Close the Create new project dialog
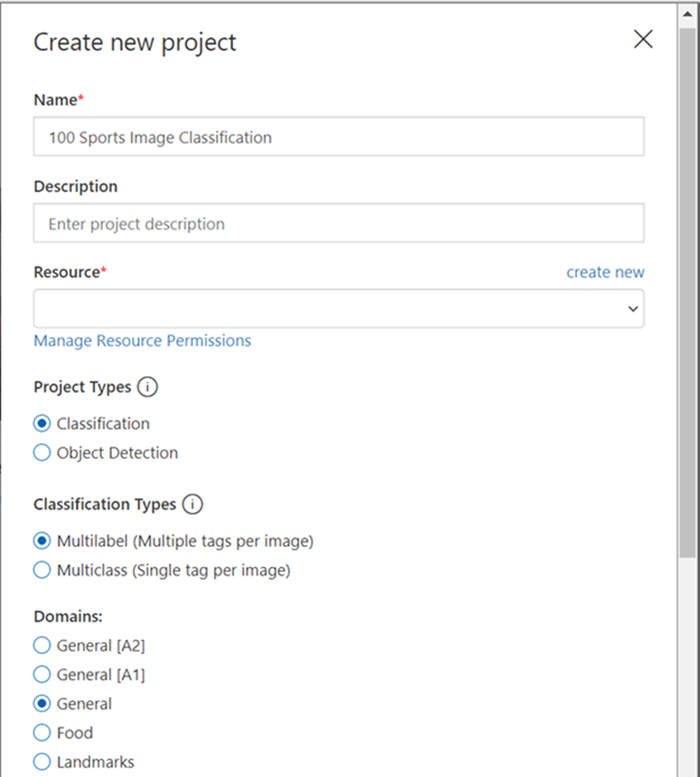The image size is (700, 777). [643, 39]
